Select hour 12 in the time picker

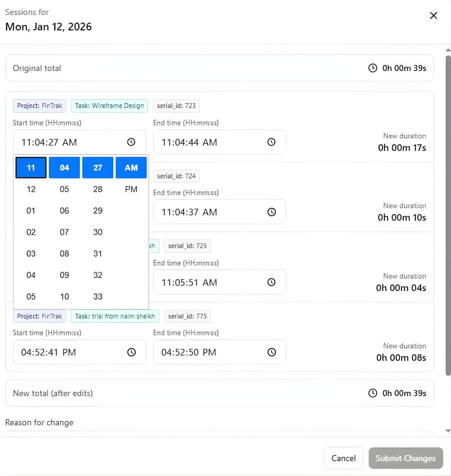(31, 189)
